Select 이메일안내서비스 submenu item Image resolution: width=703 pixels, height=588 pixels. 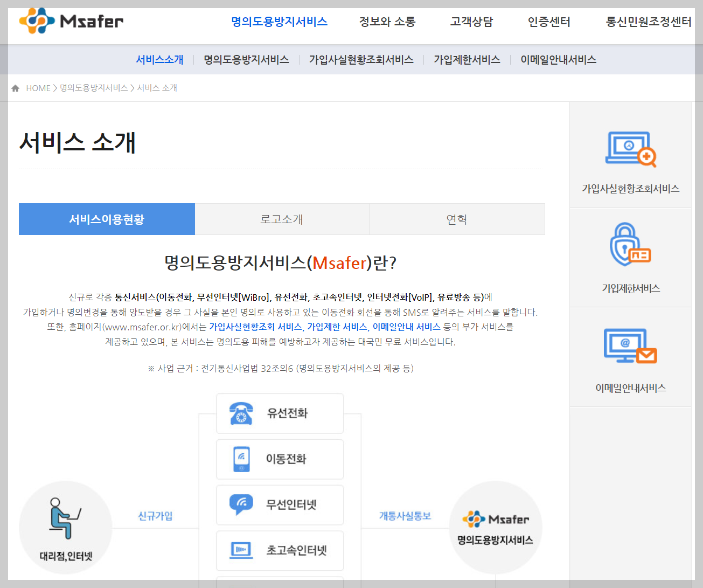(x=558, y=59)
